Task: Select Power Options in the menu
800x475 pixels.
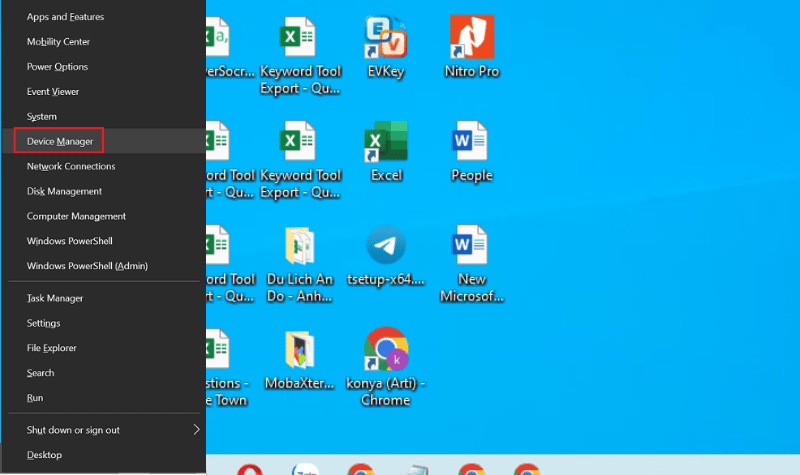Action: point(57,67)
